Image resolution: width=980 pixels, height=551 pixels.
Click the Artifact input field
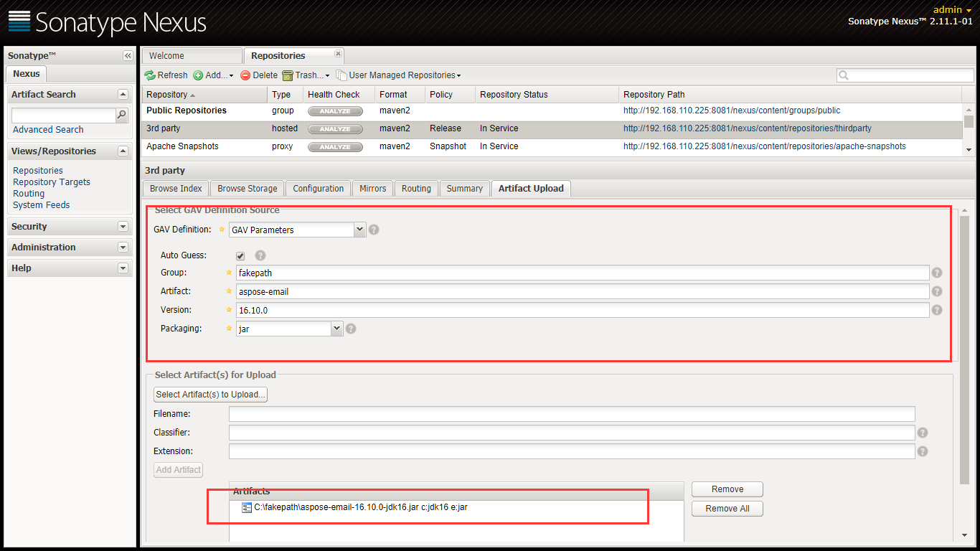pyautogui.click(x=583, y=291)
